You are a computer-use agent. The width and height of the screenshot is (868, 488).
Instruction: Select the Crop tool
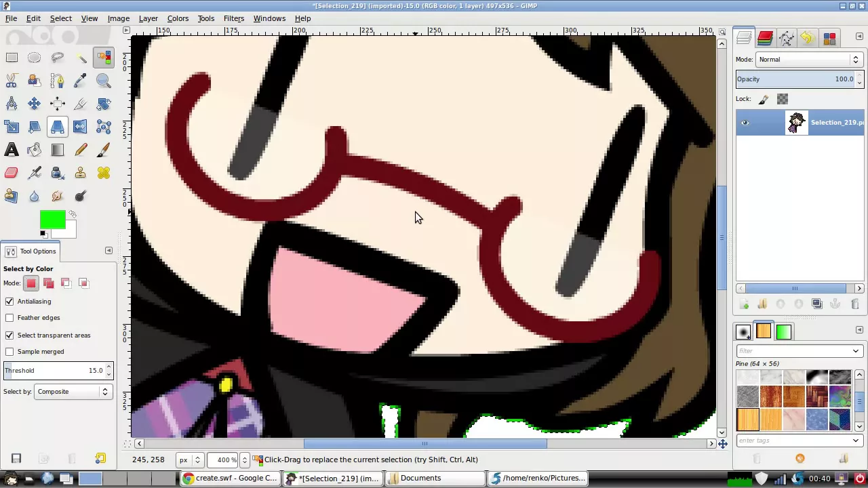pyautogui.click(x=81, y=104)
